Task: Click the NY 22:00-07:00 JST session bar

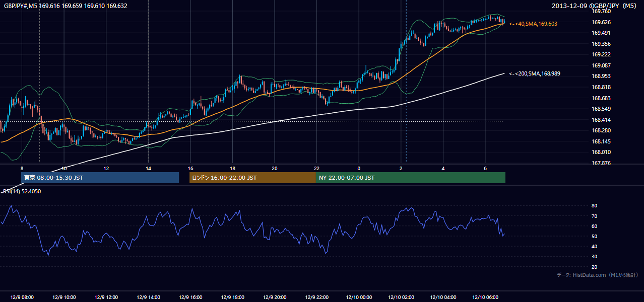Action: [x=411, y=178]
